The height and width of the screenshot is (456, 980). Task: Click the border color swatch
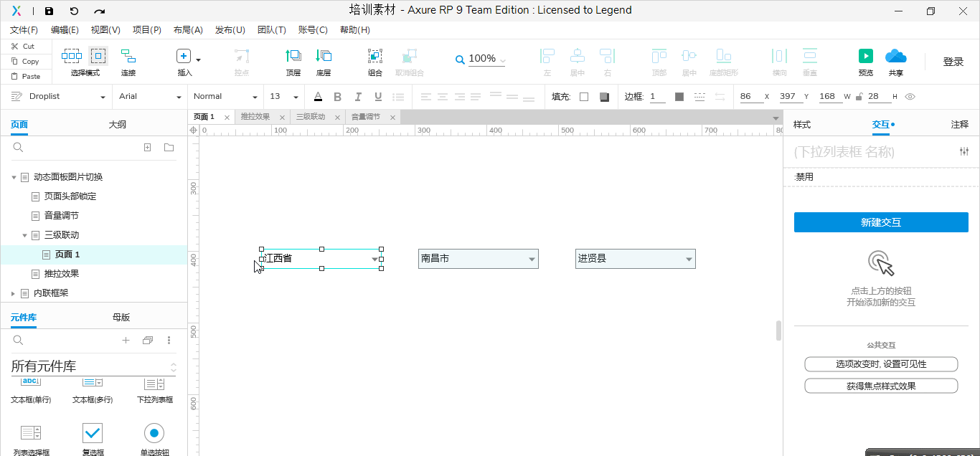(x=679, y=97)
